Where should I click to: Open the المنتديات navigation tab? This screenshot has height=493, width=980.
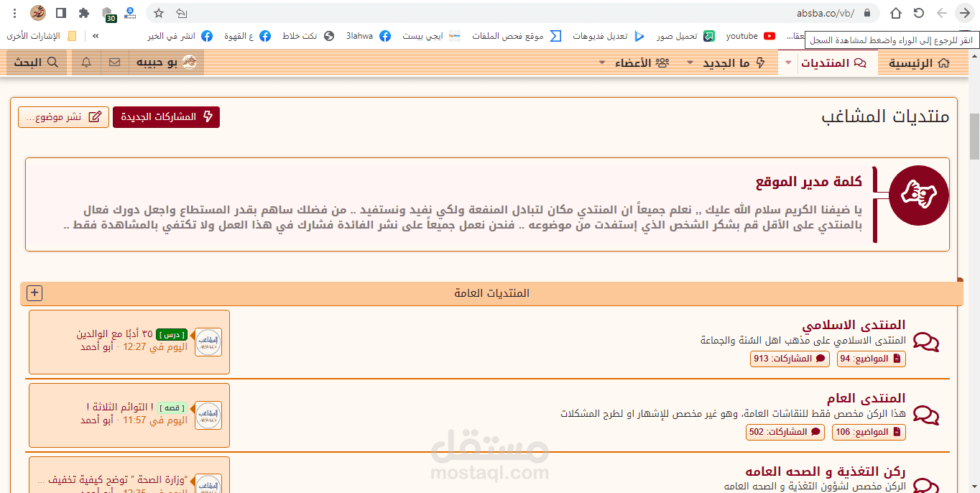(834, 63)
